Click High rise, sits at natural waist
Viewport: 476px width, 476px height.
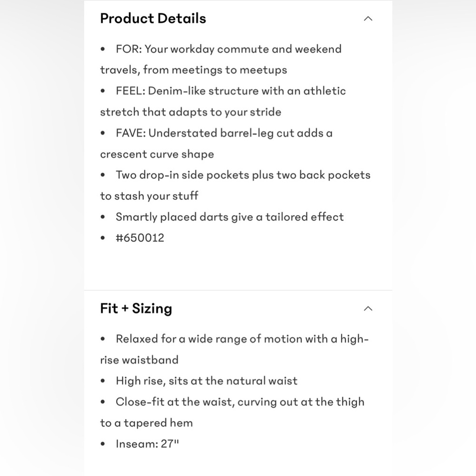coord(207,381)
